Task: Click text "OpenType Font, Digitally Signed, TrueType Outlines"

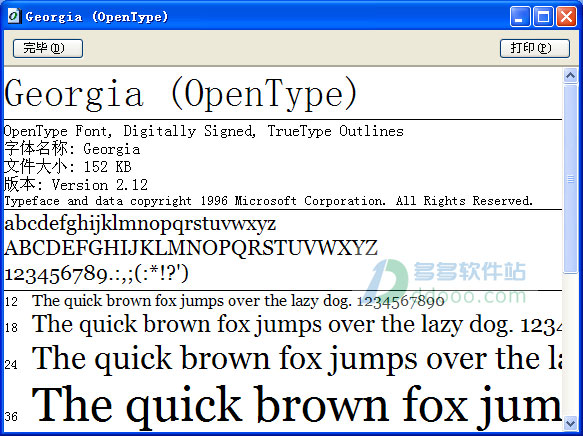Action: click(204, 131)
